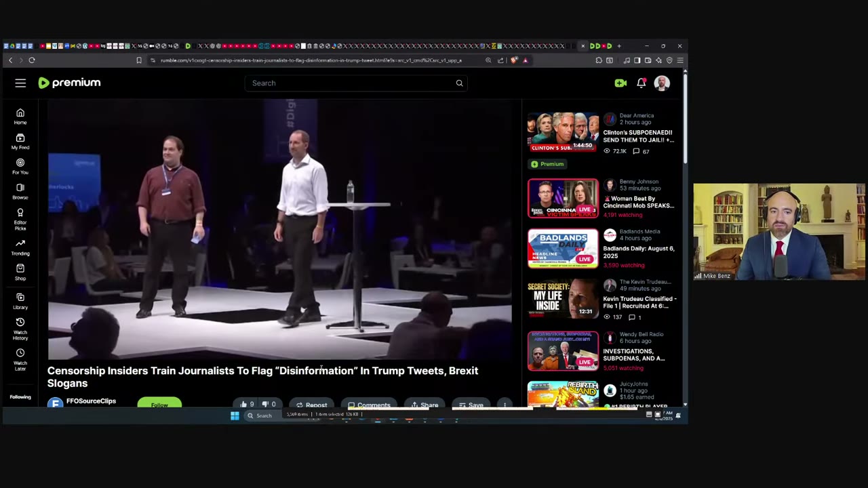Click the Premium badge under Clinton video
Image resolution: width=868 pixels, height=488 pixels.
tap(548, 164)
